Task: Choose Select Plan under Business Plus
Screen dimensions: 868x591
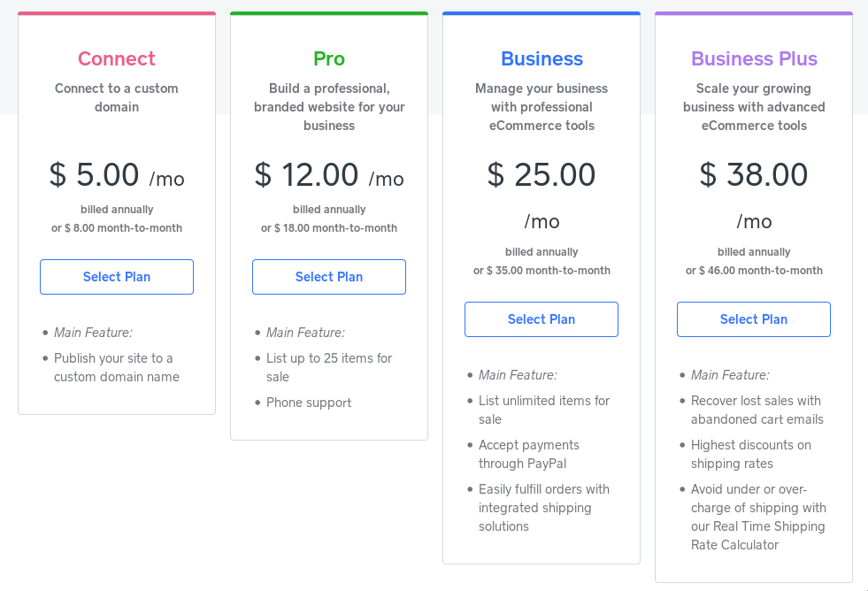Action: (753, 319)
